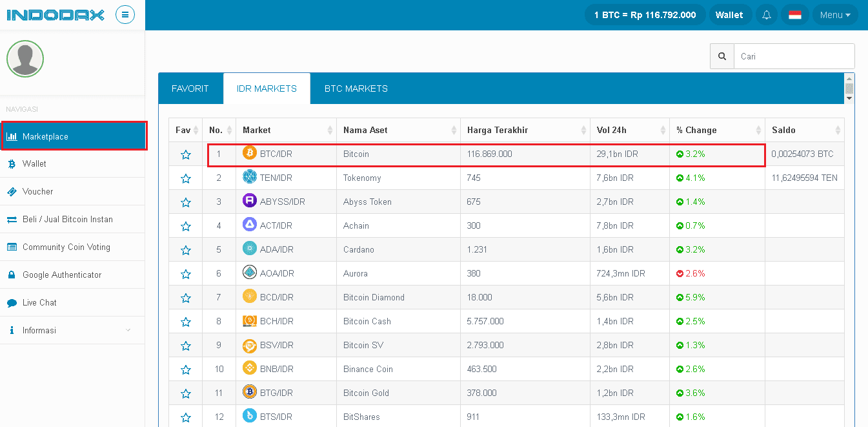The width and height of the screenshot is (868, 427).
Task: Select the Indonesian flag language icon
Action: 795,15
